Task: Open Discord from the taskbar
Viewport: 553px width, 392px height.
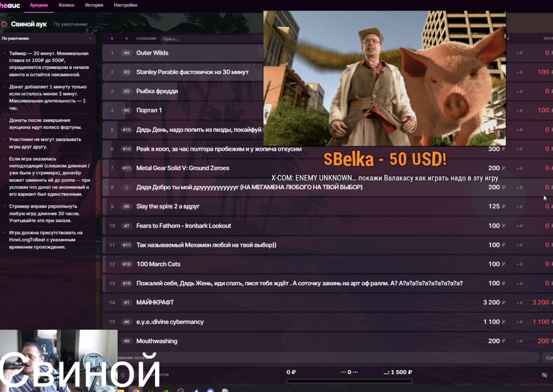Action: (210, 390)
